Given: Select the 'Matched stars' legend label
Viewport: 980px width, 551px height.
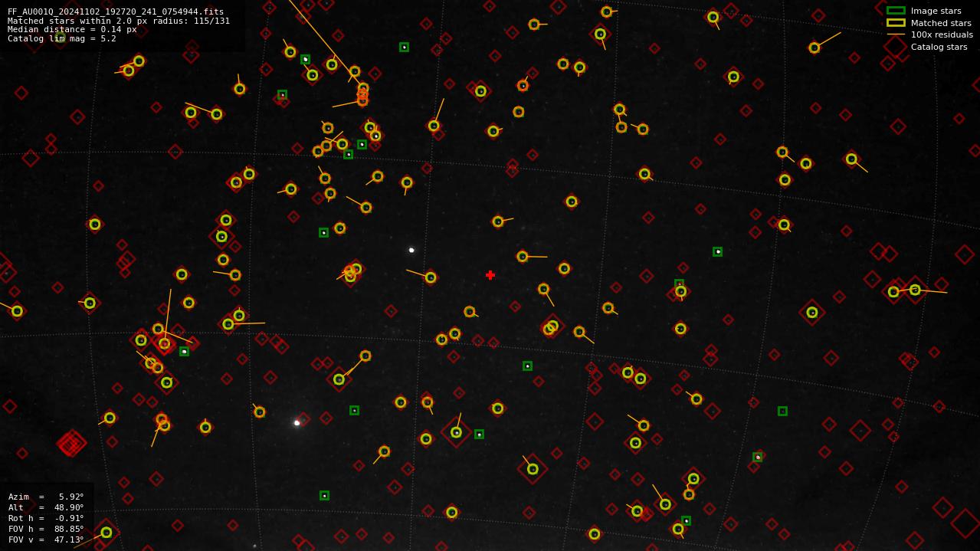Looking at the screenshot, I should click(941, 23).
